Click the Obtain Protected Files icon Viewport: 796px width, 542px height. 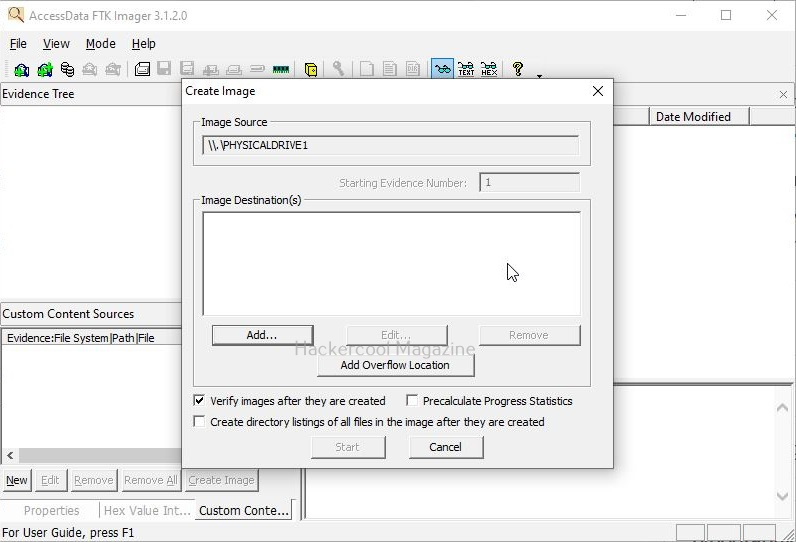(311, 70)
